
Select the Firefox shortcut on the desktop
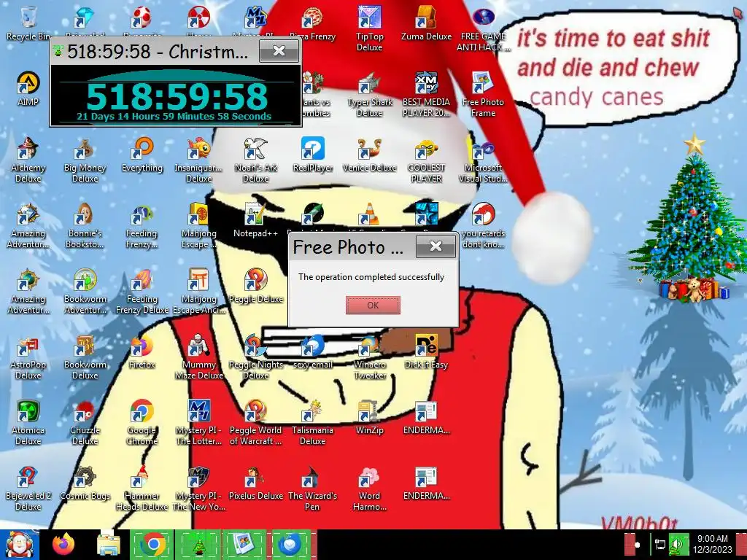[142, 352]
